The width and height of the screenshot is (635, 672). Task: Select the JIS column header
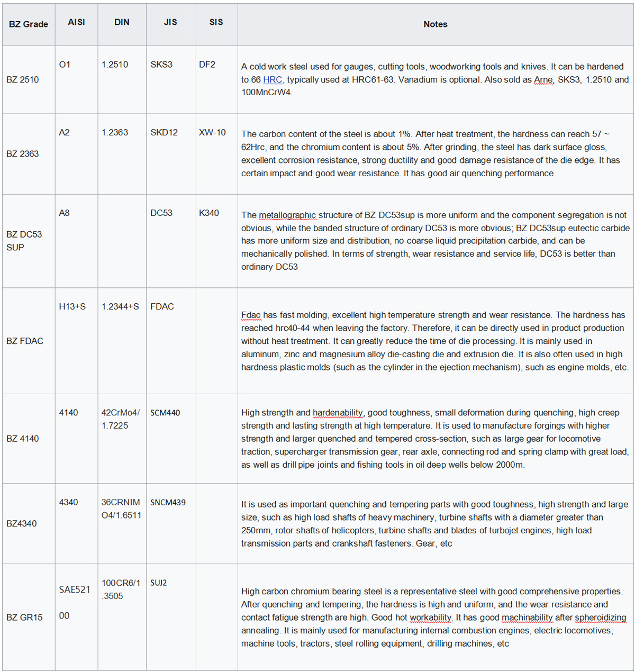[170, 22]
